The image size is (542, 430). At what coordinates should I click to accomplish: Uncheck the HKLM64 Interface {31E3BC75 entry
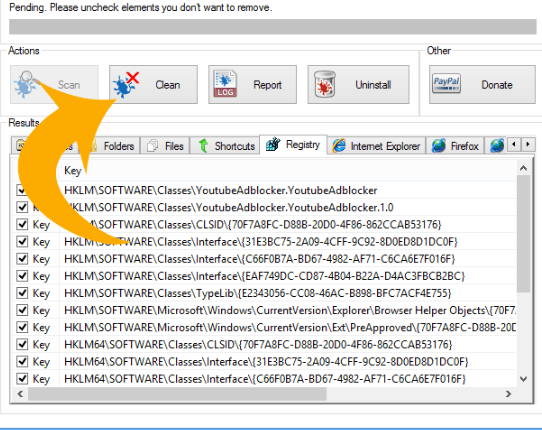coord(22,362)
